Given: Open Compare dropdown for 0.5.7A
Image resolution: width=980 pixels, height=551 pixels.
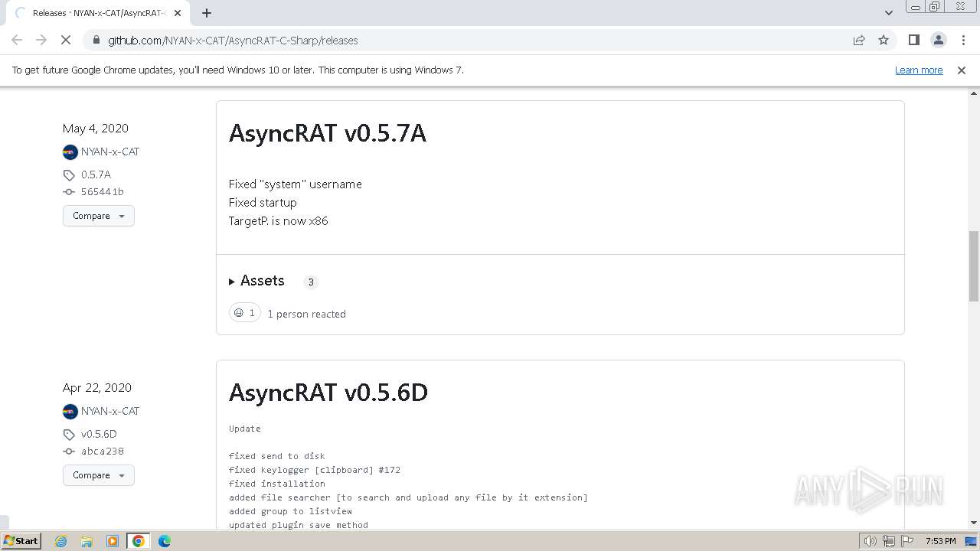Looking at the screenshot, I should point(99,216).
